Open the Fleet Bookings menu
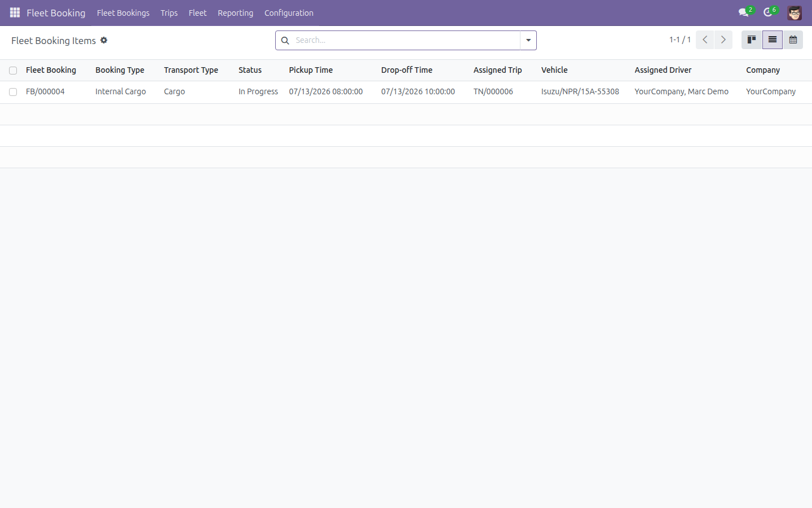812x508 pixels. coord(123,13)
